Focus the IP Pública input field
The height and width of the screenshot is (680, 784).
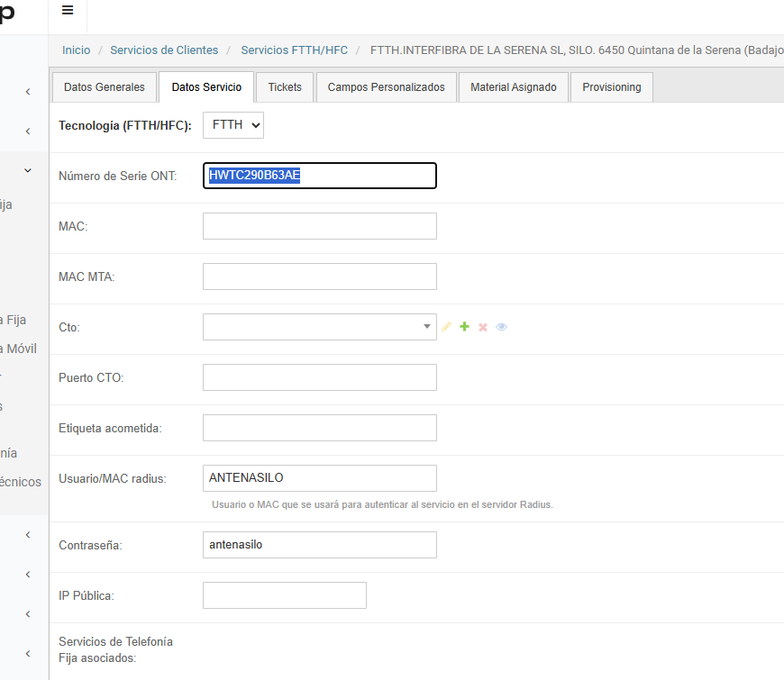tap(285, 595)
